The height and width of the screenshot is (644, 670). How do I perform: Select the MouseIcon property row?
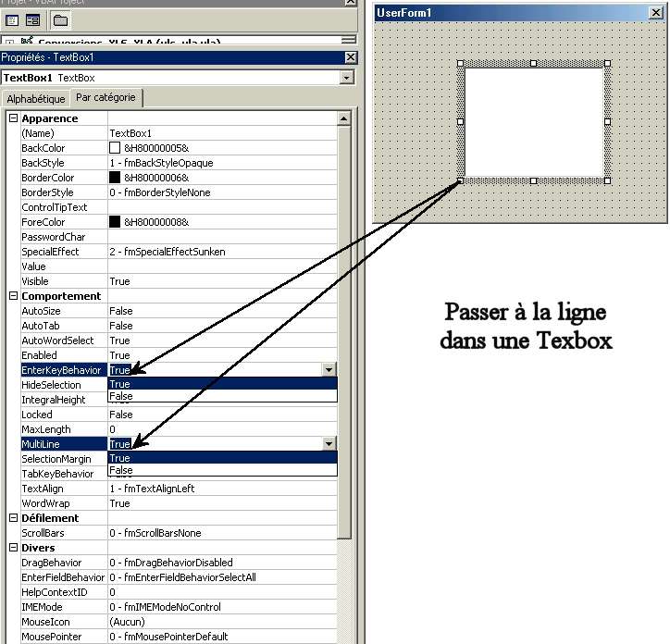click(179, 622)
